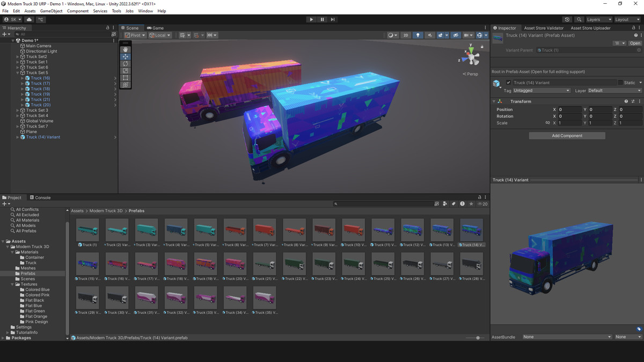Open Transform component help icon

click(626, 101)
